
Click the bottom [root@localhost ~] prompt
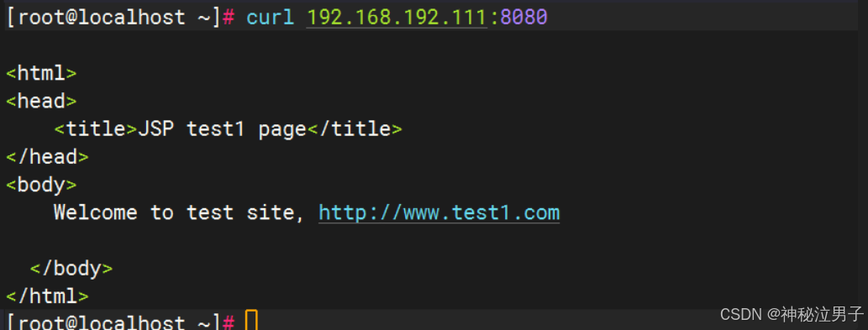click(113, 322)
